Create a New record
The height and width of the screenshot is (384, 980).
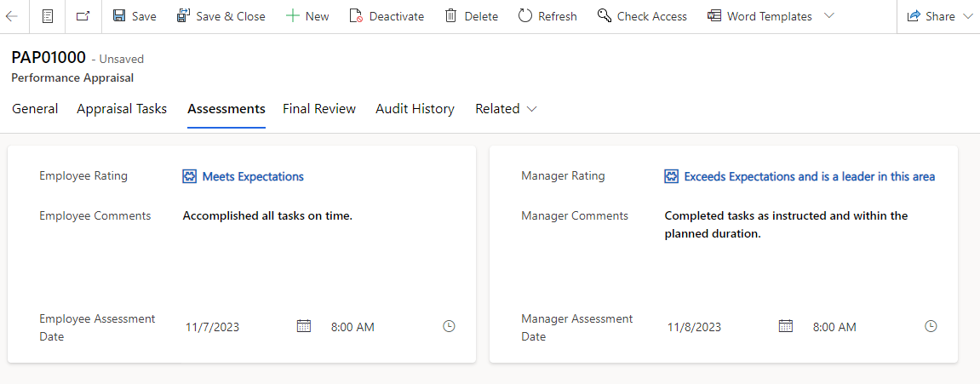(x=307, y=16)
